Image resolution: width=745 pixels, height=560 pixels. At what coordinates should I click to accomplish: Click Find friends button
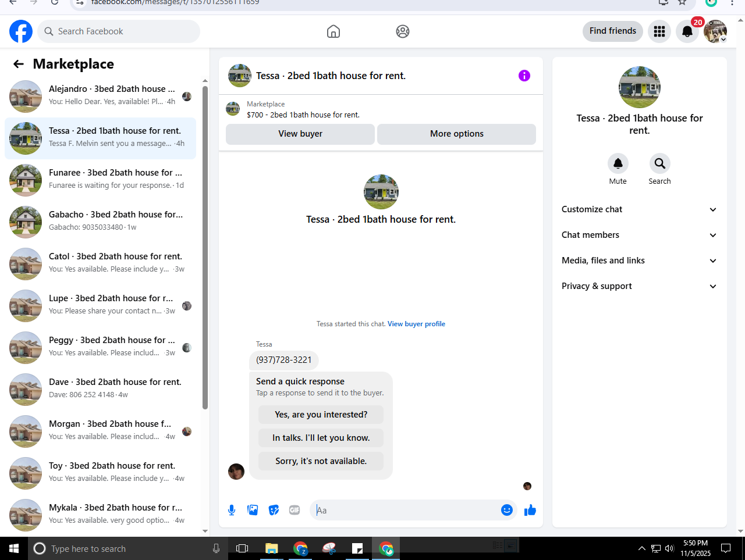click(x=613, y=31)
